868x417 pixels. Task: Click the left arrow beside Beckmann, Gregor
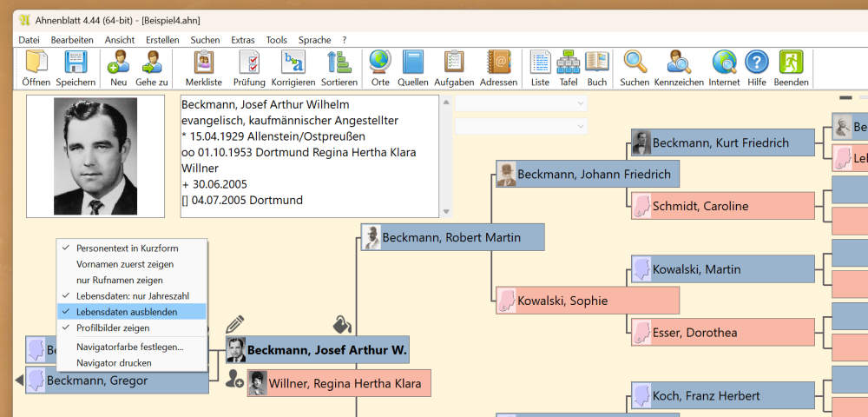pos(19,381)
